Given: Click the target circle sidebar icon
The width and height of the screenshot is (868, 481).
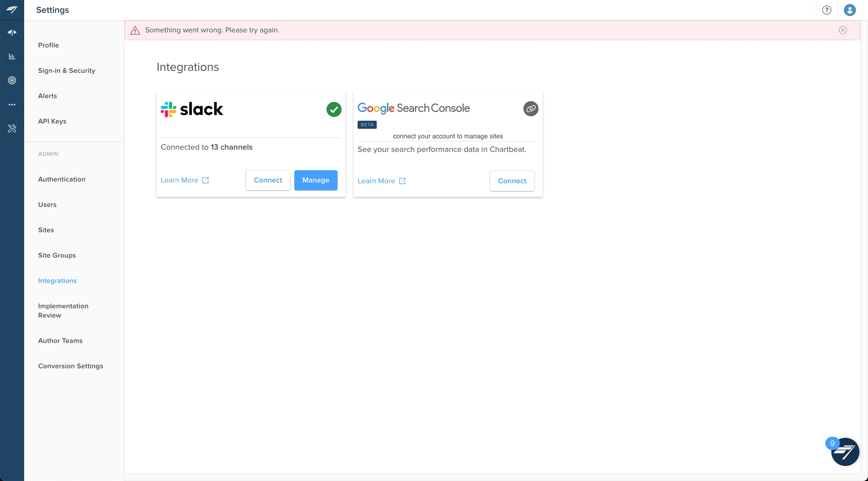Looking at the screenshot, I should click(12, 80).
